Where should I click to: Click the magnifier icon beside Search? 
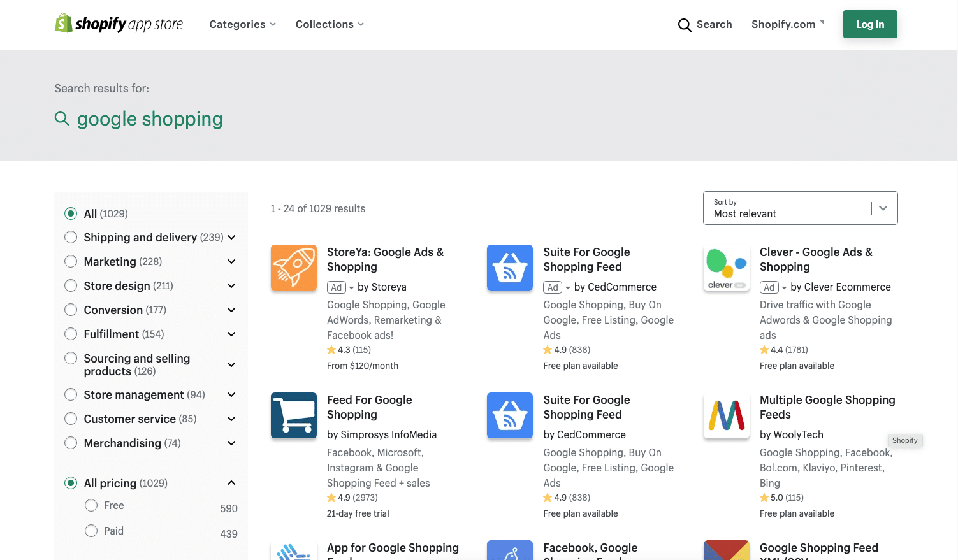click(x=685, y=25)
